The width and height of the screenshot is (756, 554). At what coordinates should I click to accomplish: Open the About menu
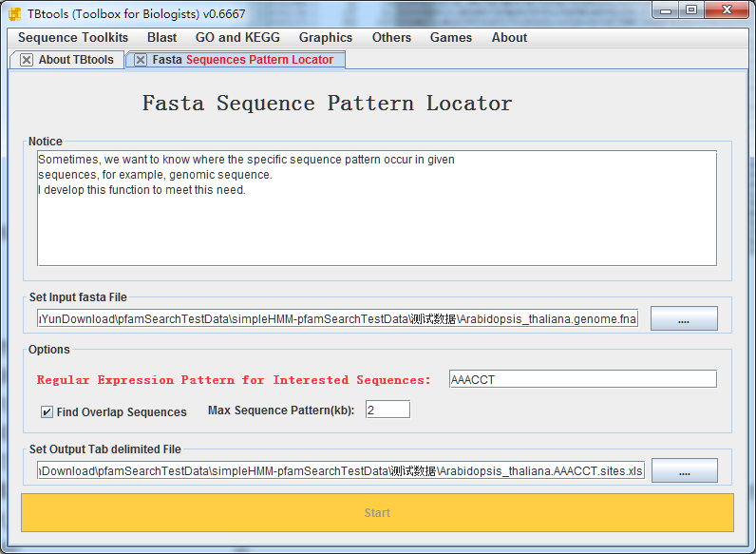[509, 38]
